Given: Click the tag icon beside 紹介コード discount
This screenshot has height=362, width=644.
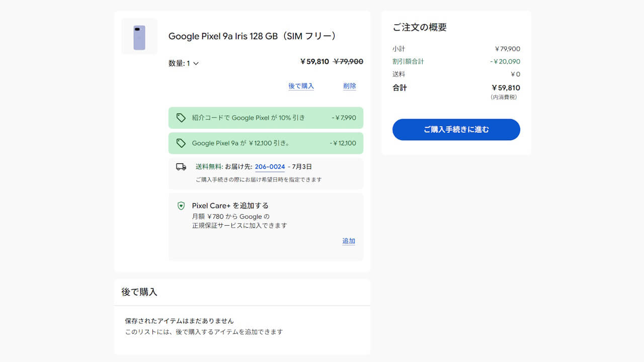Looking at the screenshot, I should 181,118.
